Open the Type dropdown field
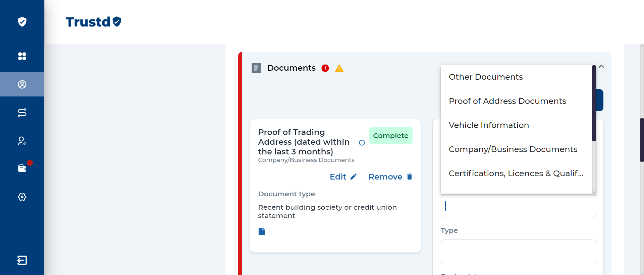644x275 pixels. click(x=518, y=252)
